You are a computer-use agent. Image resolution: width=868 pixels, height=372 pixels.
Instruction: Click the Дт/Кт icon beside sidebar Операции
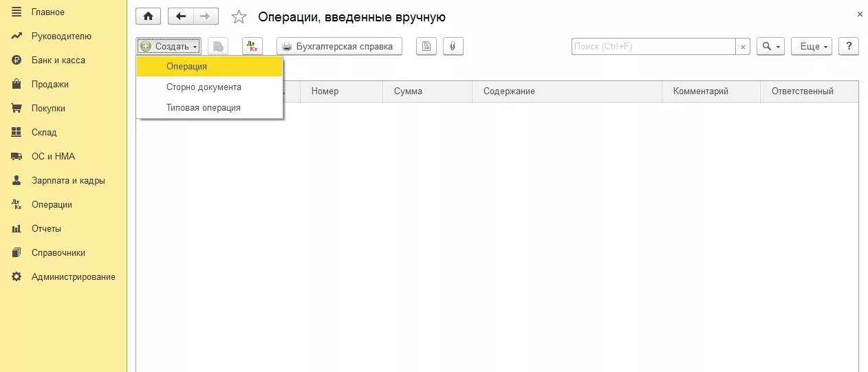coord(17,204)
